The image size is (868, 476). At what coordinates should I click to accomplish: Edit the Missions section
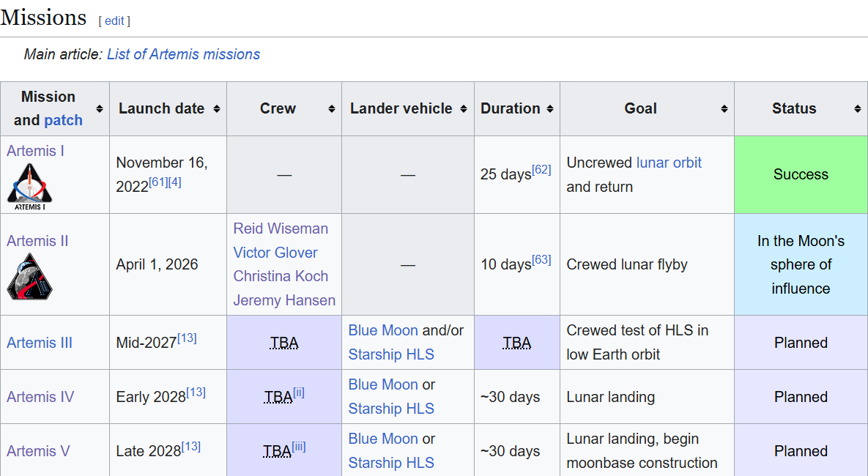point(114,21)
